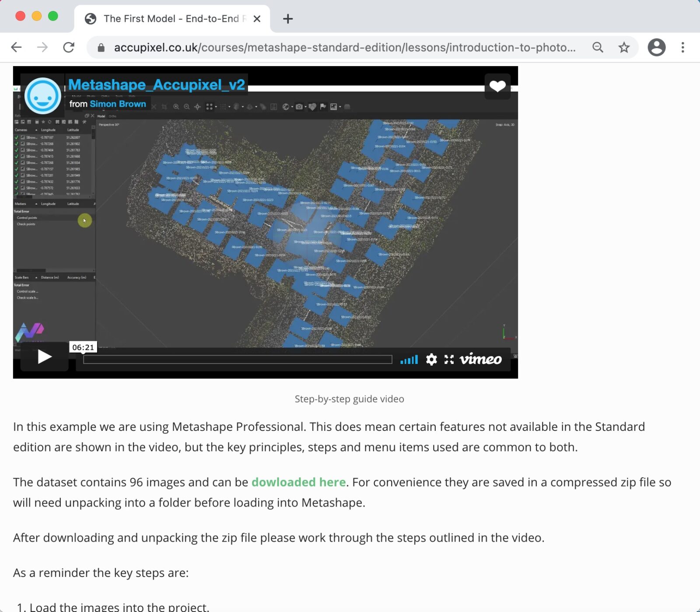Switch to the Ortho tab in Metashape
Viewport: 700px width, 612px height.
(112, 116)
